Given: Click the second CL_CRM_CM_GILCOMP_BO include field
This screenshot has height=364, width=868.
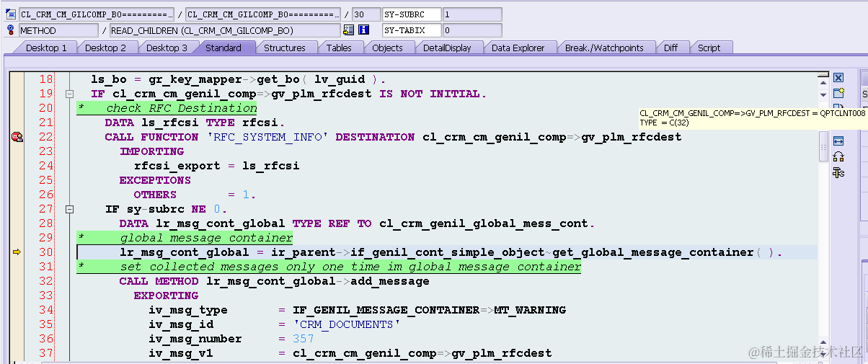Looking at the screenshot, I should (263, 14).
